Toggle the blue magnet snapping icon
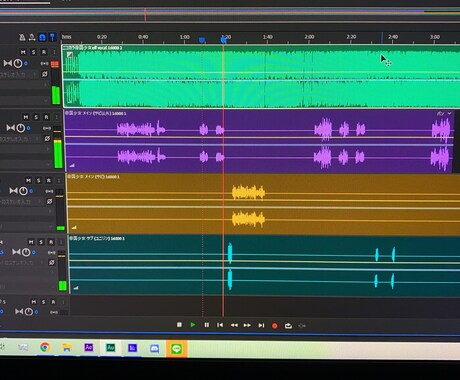Screen dimensions: 460x380 pos(42,37)
